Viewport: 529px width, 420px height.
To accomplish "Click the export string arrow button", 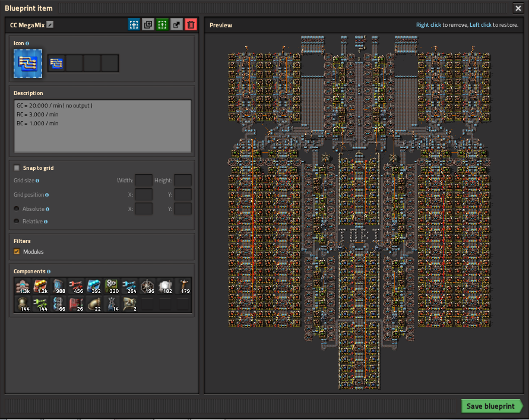I will coord(176,24).
